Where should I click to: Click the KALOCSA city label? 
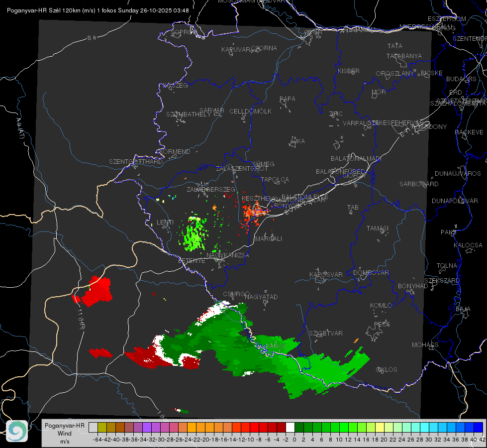coord(468,245)
